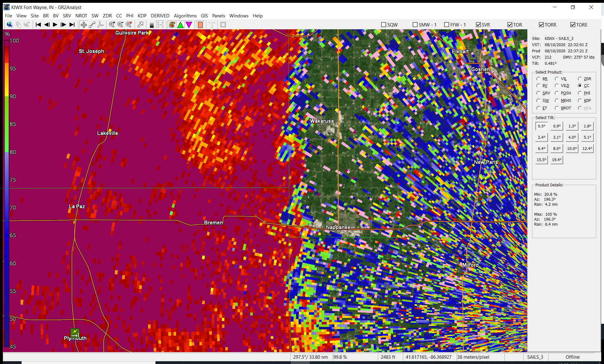604x364 pixels.
Task: Click the globe connect-to-data icon in toolbar
Action: pyautogui.click(x=9, y=25)
